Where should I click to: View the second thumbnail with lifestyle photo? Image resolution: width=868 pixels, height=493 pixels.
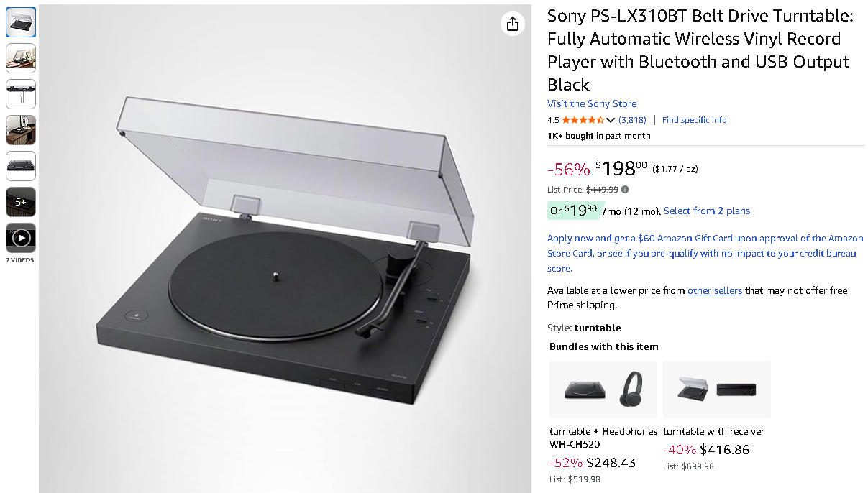[21, 58]
